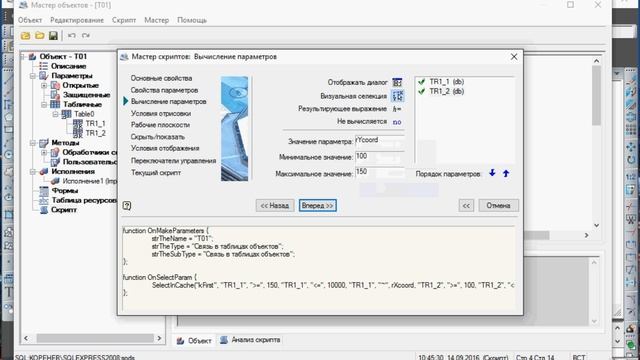
Task: Go to 'Скрыть/показать' wizard step
Action: coord(158,137)
